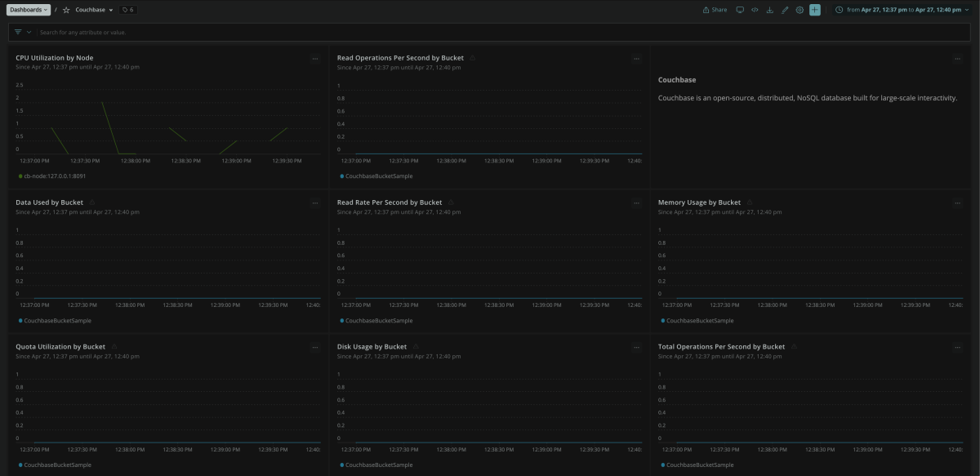Open Read Operations Per Second widget menu

point(636,59)
